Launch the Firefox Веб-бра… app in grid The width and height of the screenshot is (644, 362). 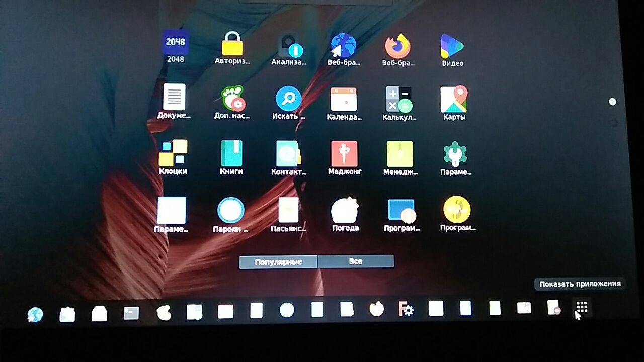coord(398,50)
